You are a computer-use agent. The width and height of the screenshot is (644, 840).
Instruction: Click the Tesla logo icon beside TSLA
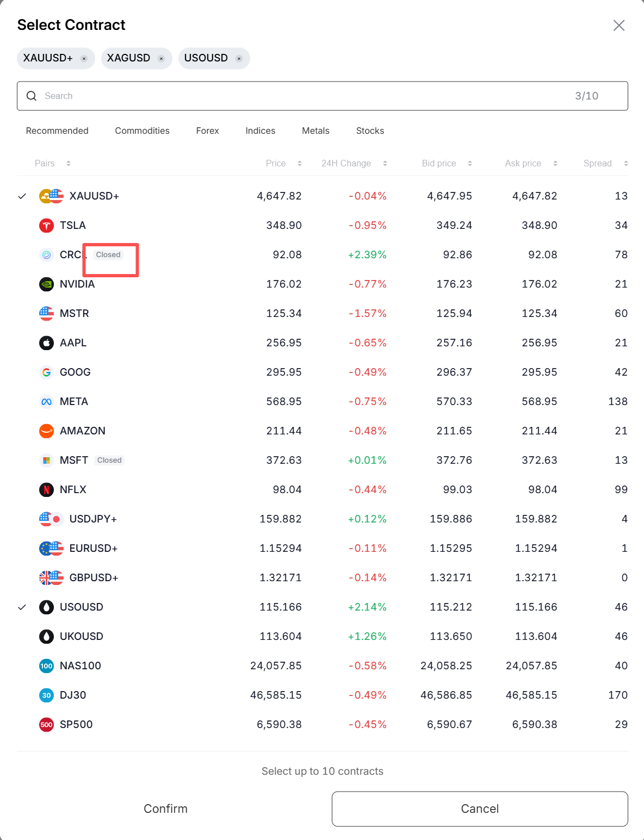[x=47, y=226]
